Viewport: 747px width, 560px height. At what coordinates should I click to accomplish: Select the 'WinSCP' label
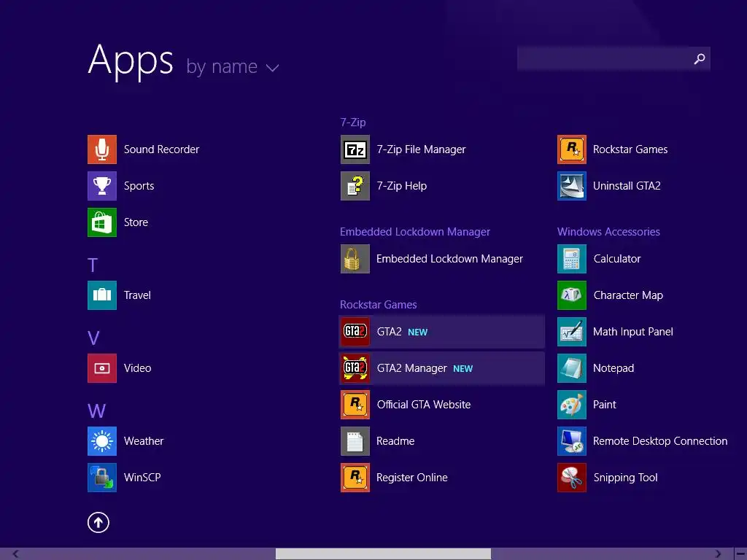[x=142, y=478]
